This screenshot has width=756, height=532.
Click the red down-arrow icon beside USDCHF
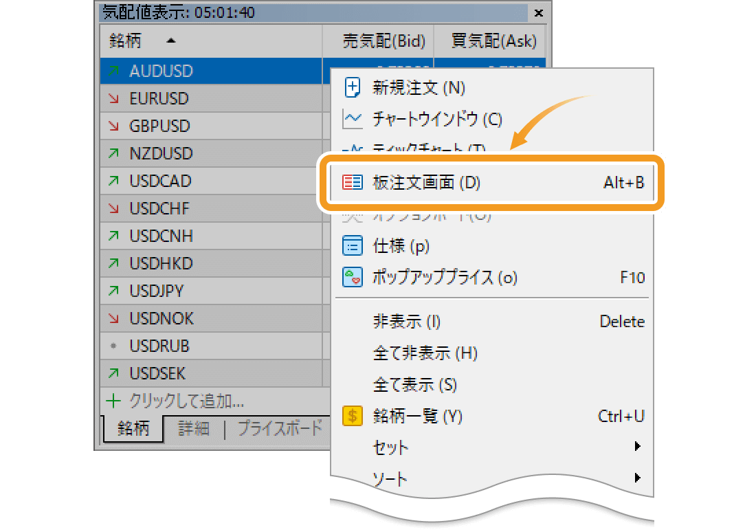(x=113, y=208)
